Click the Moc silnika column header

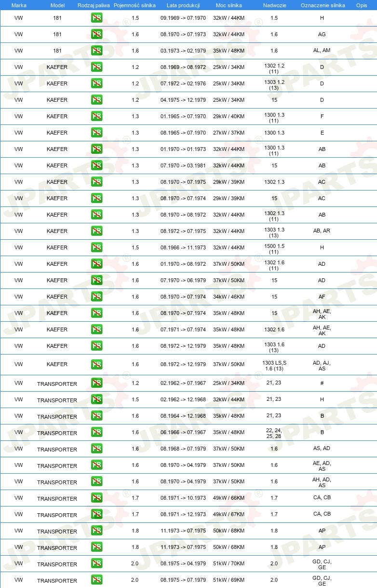pyautogui.click(x=229, y=5)
